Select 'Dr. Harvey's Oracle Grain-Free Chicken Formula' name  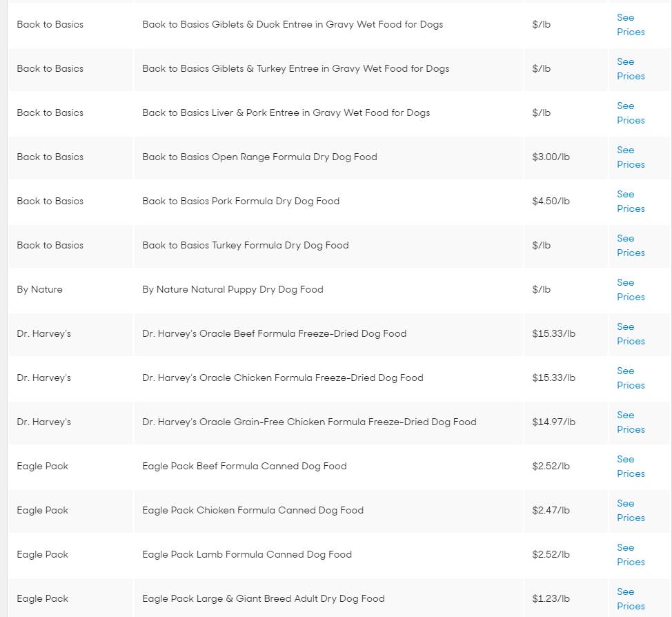309,422
